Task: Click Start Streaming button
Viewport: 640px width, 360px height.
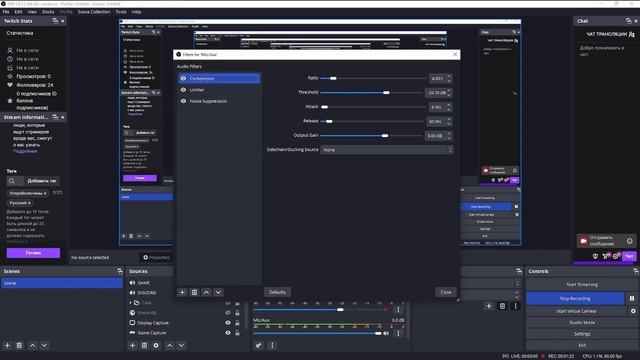Action: pos(582,284)
